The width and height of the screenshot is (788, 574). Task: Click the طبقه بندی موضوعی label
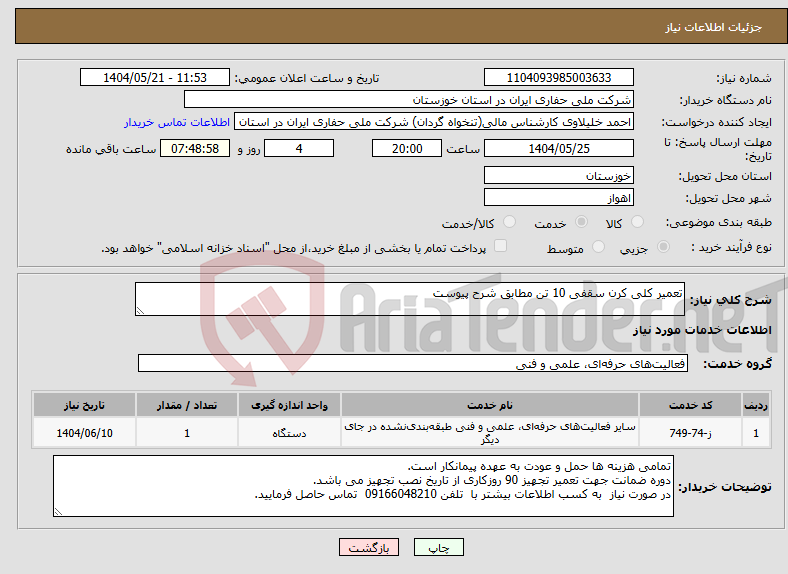point(719,222)
